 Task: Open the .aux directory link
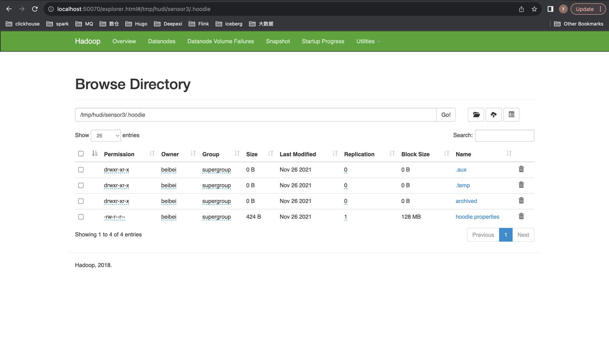(x=461, y=170)
